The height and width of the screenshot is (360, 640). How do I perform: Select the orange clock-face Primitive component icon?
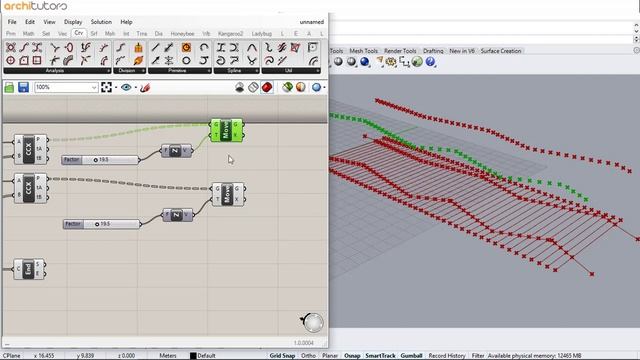pyautogui.click(x=187, y=48)
